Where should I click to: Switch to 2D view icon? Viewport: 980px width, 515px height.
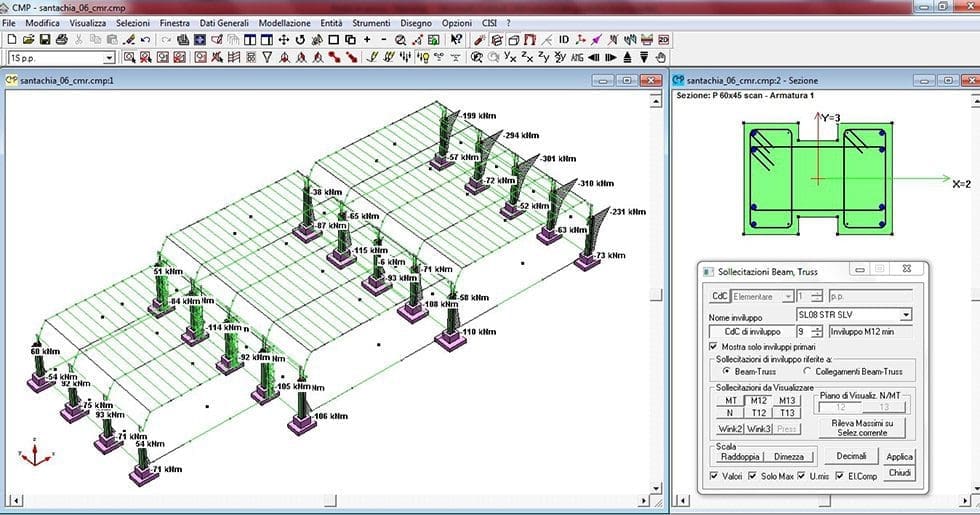tap(662, 40)
